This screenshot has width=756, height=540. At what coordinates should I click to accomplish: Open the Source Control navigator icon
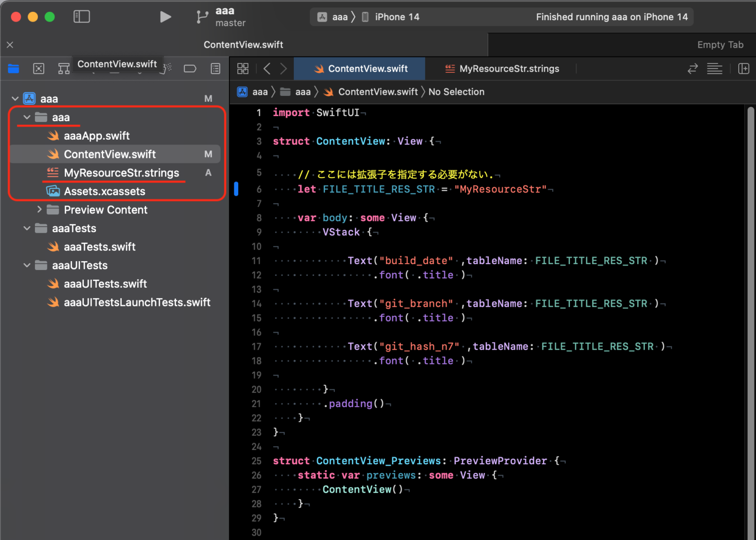click(x=38, y=69)
